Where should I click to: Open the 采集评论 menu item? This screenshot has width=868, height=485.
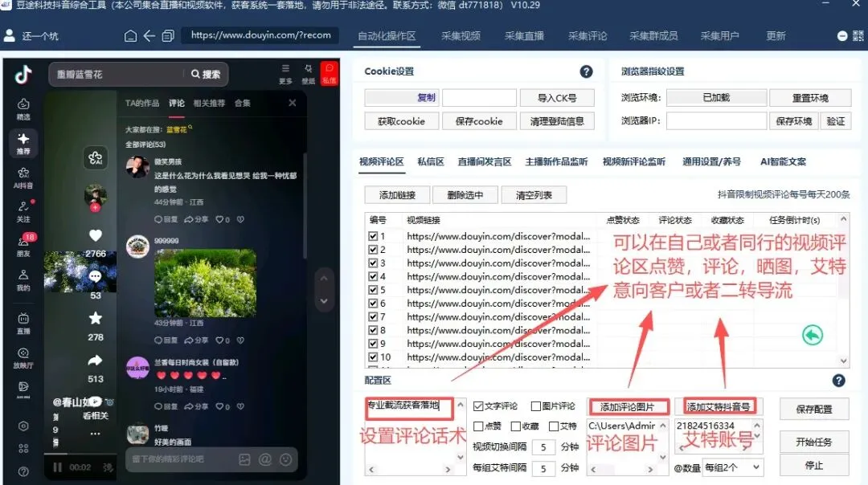(588, 35)
